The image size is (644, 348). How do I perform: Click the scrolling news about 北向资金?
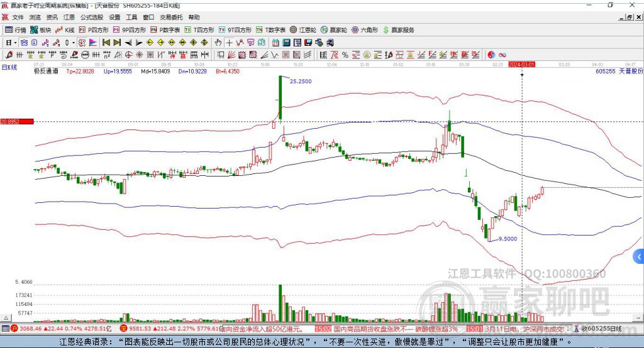(x=264, y=329)
